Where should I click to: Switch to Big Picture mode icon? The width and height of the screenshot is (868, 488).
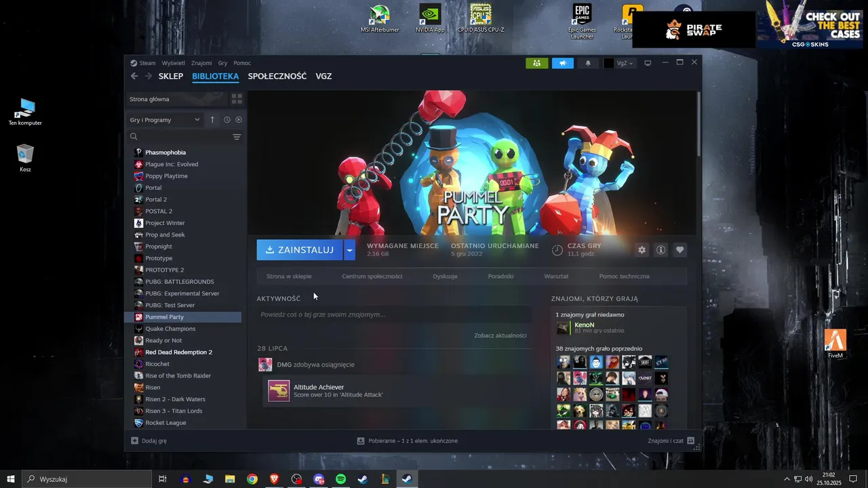point(648,63)
